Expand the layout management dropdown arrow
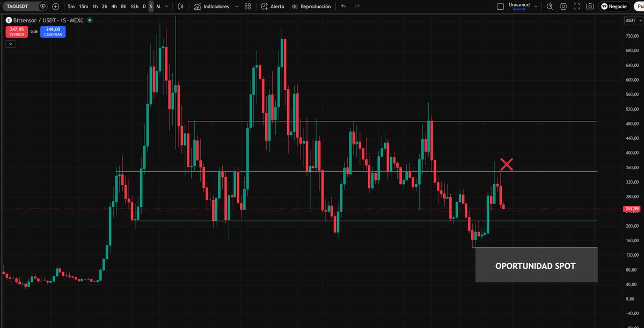Screen dimensions: 644x328 [536, 6]
